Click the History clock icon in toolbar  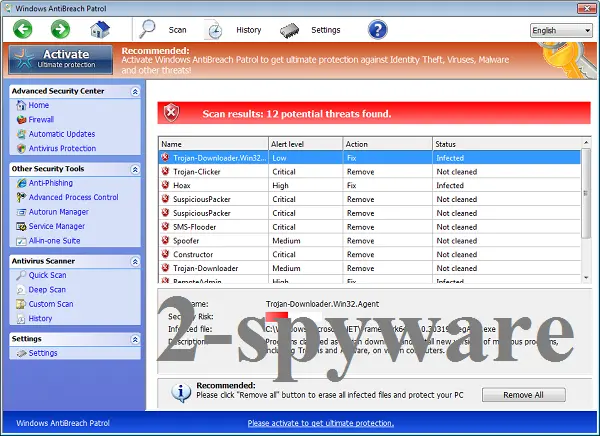point(214,30)
